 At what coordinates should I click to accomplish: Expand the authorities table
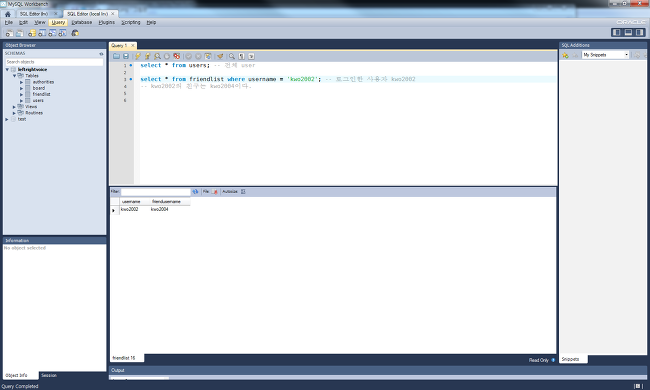click(x=22, y=82)
